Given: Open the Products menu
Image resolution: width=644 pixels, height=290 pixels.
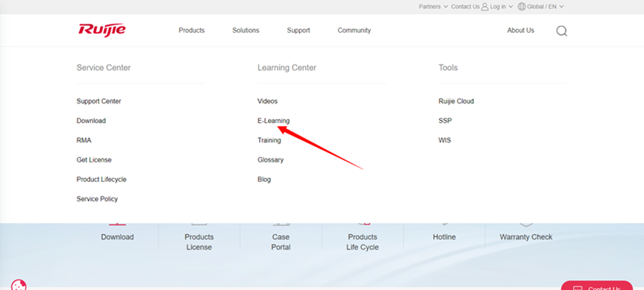Looking at the screenshot, I should [191, 31].
